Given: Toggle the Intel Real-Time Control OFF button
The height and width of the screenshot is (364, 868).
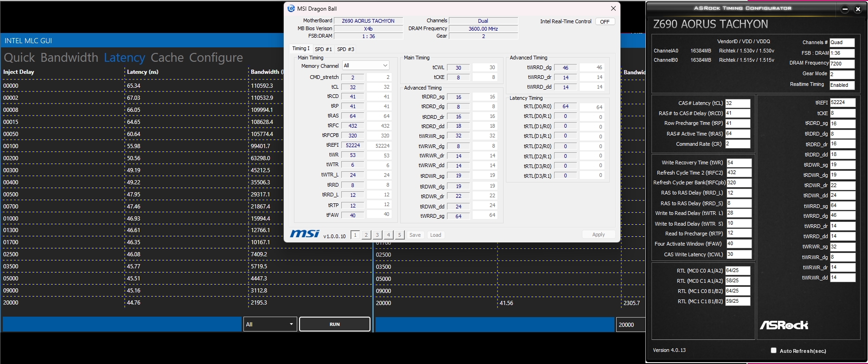Looking at the screenshot, I should [605, 21].
